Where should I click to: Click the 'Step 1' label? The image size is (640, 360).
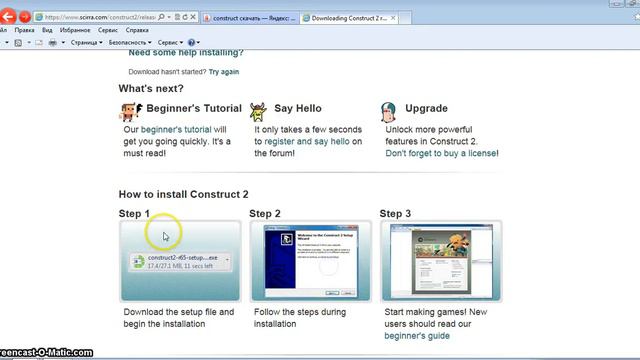[134, 214]
